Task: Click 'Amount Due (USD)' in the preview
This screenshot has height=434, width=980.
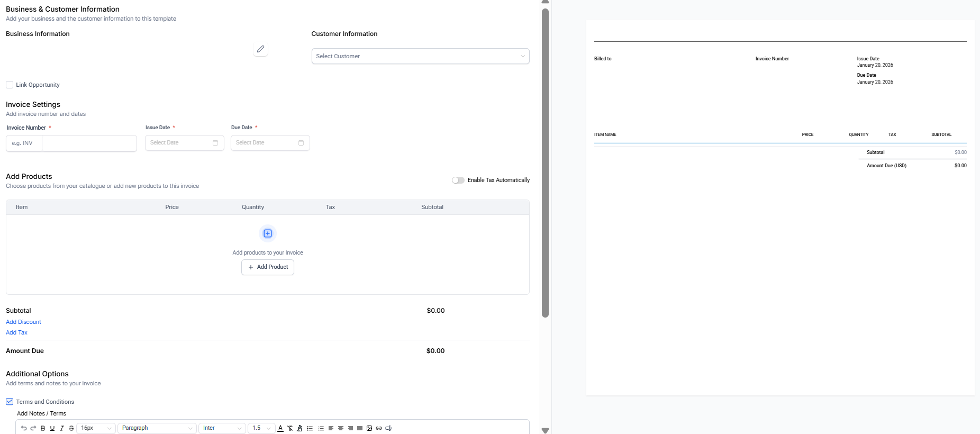Action: 887,166
